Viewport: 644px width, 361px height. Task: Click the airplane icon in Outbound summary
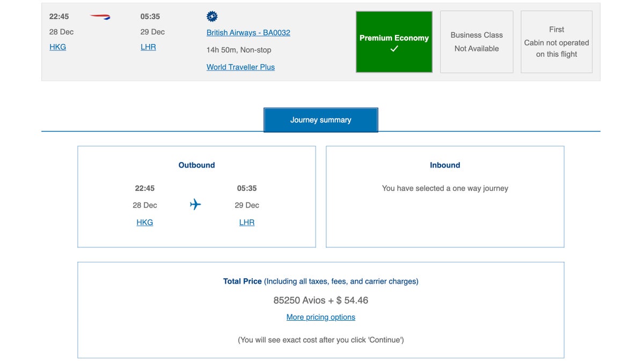point(195,204)
